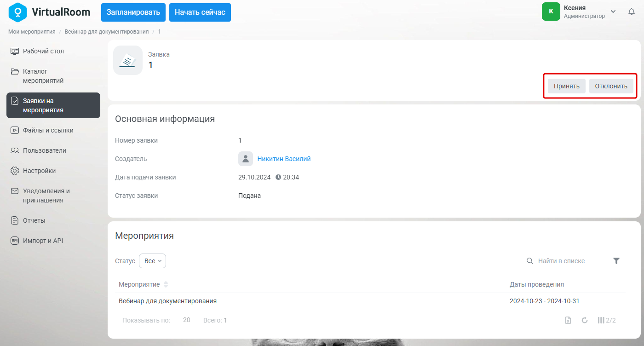Click the Ксения user avatar
Image resolution: width=644 pixels, height=346 pixels.
coord(551,12)
